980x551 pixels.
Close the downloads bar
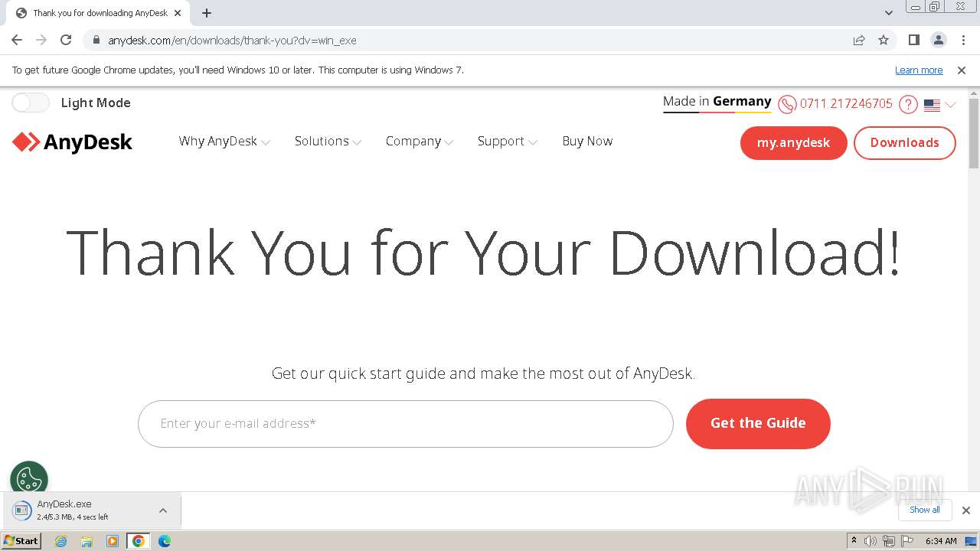point(965,510)
